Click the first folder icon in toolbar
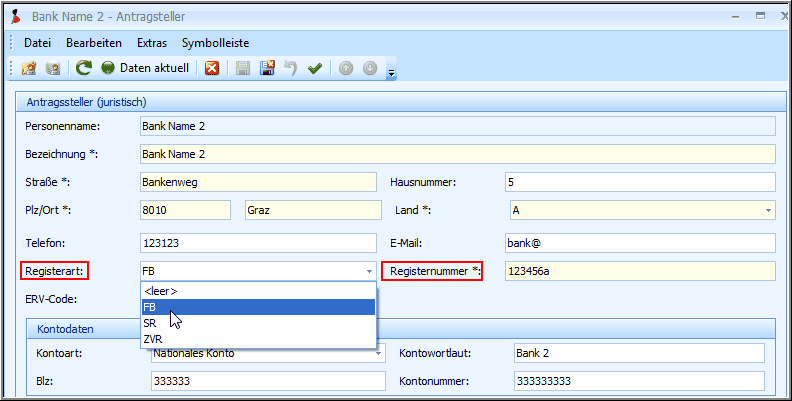The width and height of the screenshot is (792, 401). click(x=29, y=68)
